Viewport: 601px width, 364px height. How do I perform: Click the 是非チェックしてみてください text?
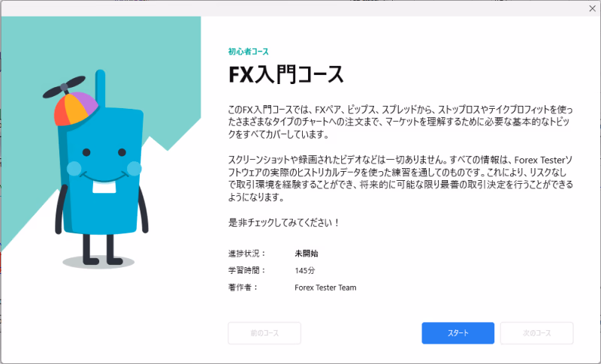(x=284, y=223)
